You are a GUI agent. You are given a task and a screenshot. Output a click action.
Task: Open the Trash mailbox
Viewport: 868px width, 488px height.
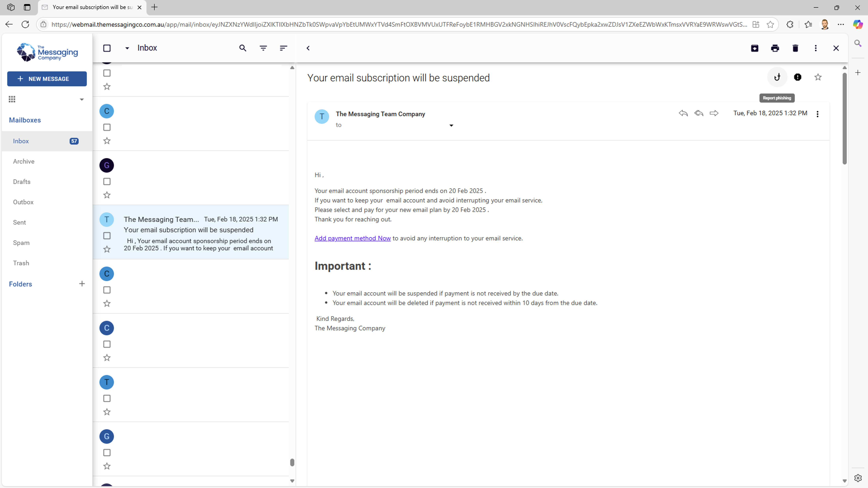tap(47, 263)
